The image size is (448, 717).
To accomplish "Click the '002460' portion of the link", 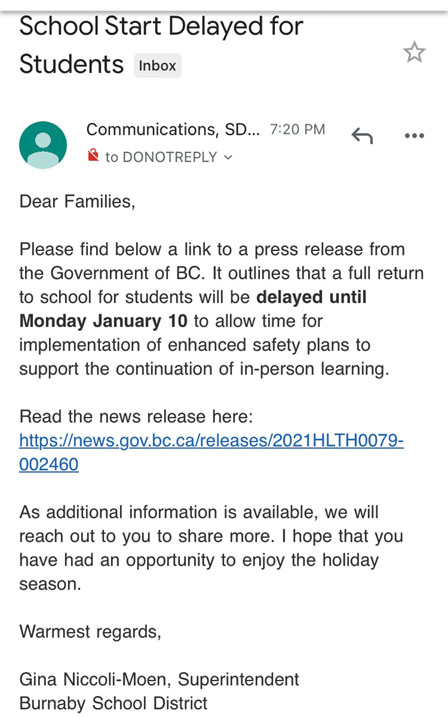I will (x=49, y=465).
